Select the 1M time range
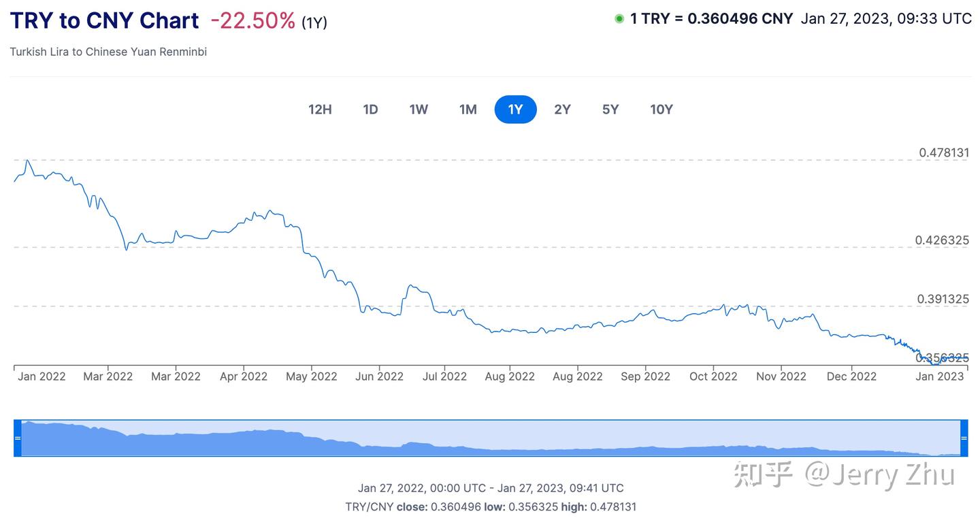The height and width of the screenshot is (518, 980). tap(468, 109)
